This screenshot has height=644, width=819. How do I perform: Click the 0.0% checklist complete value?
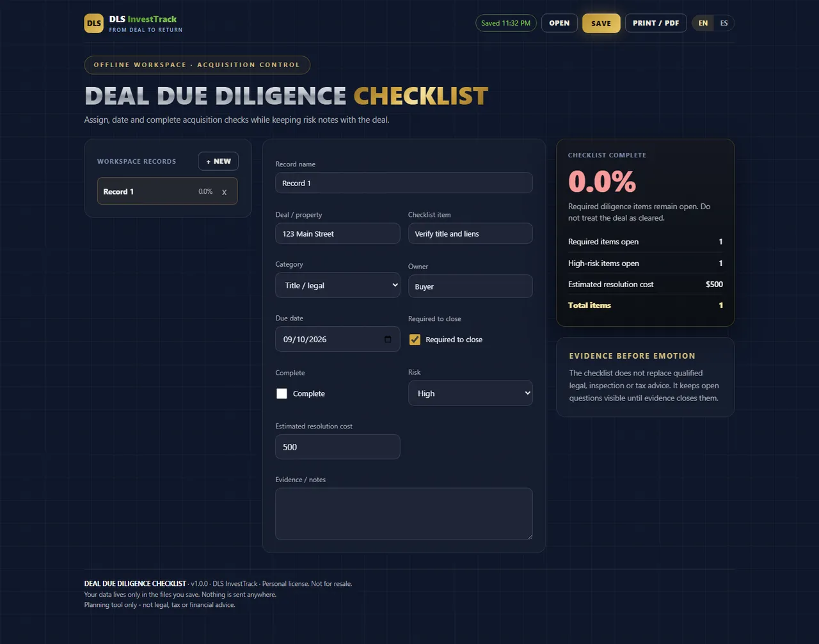click(602, 182)
